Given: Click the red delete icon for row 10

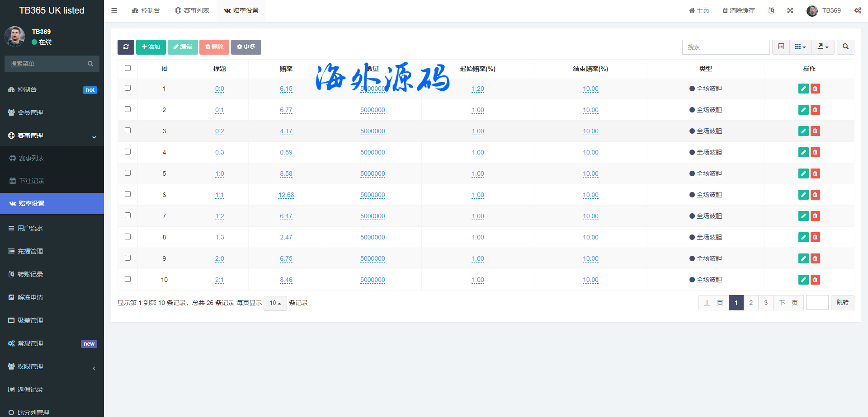Looking at the screenshot, I should [815, 280].
